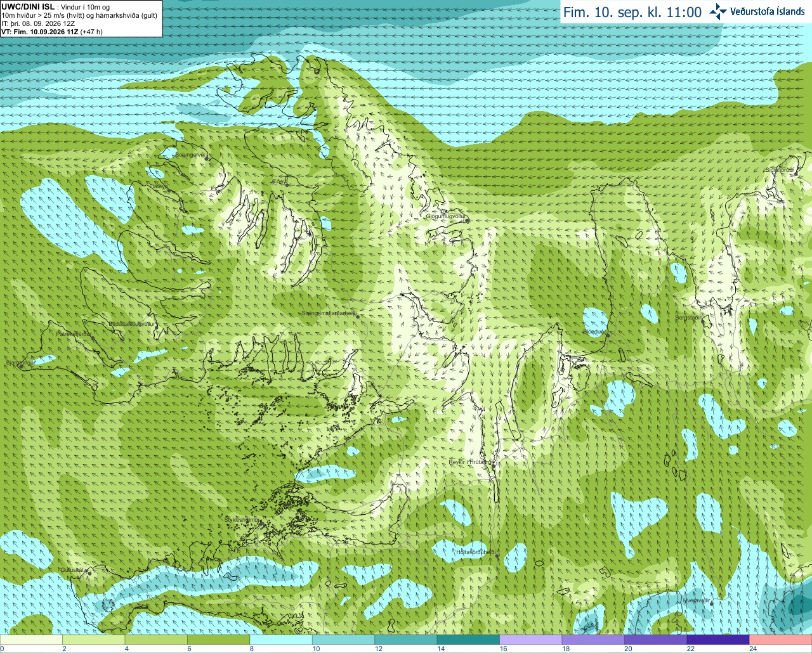The height and width of the screenshot is (653, 812).
Task: Pick the 16–18 m/s lavender legend swatch
Action: [x=531, y=639]
